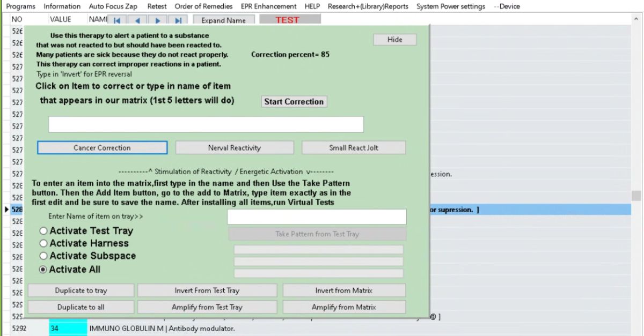Click the Expand Name button
Screen dimensions: 644x336
tap(223, 20)
